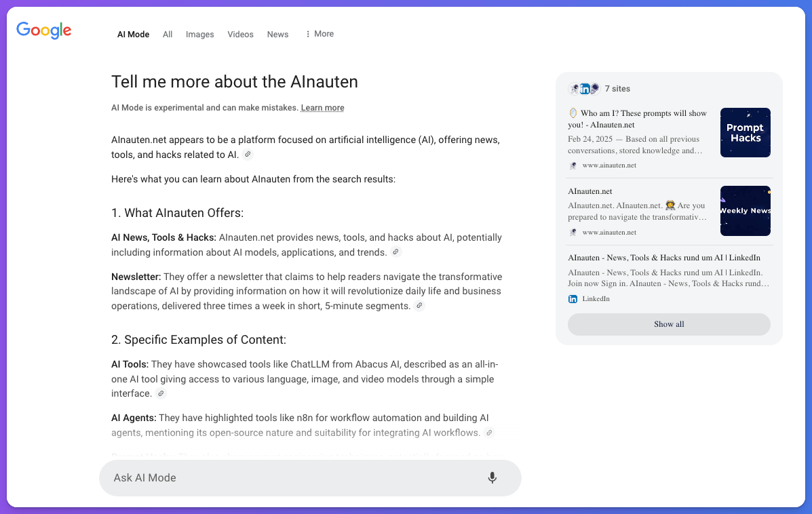Open the AInauten.net result title

click(x=590, y=191)
